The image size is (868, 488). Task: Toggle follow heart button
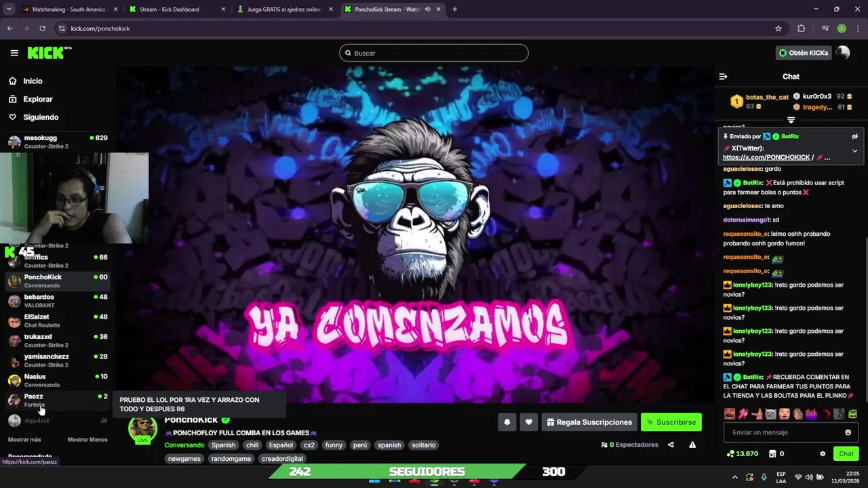point(528,422)
